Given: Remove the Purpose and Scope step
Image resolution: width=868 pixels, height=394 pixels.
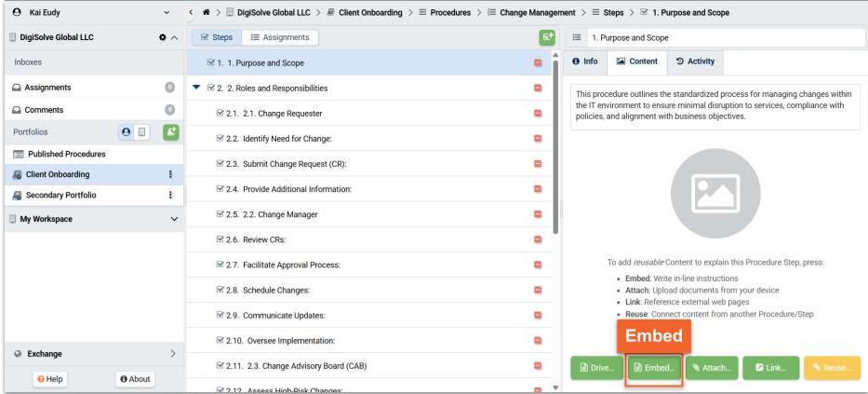Looking at the screenshot, I should tap(538, 63).
